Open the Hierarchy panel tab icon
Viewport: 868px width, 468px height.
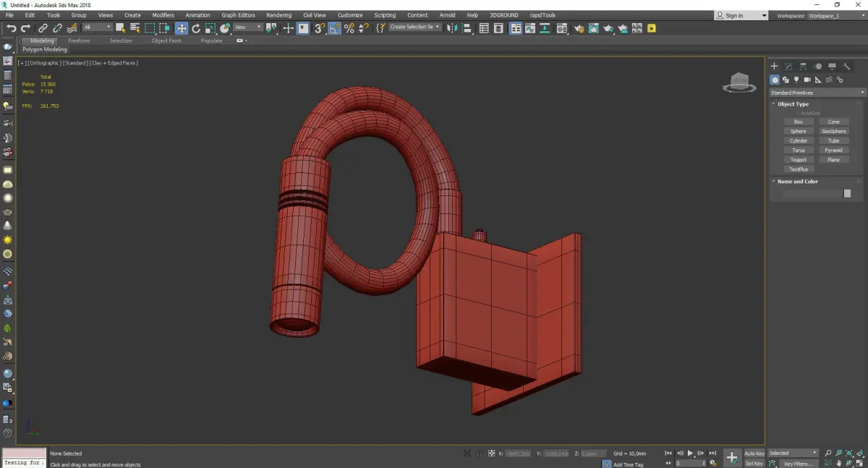coord(803,67)
